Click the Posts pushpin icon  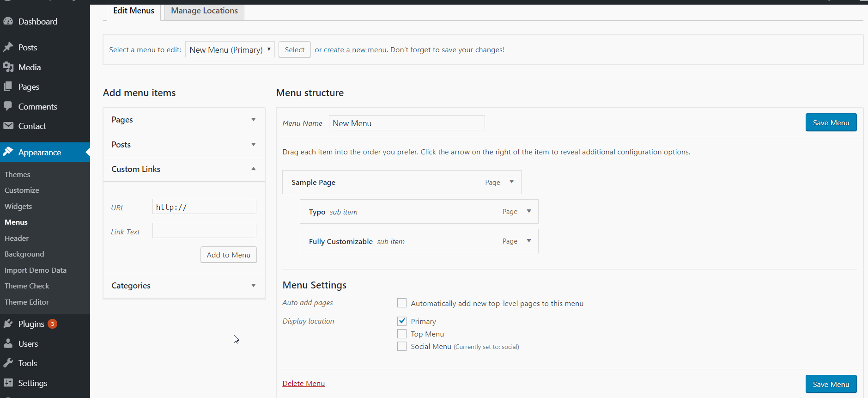8,47
